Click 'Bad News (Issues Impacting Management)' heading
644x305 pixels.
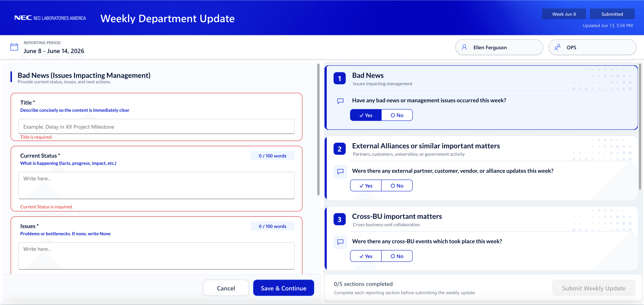(x=84, y=75)
